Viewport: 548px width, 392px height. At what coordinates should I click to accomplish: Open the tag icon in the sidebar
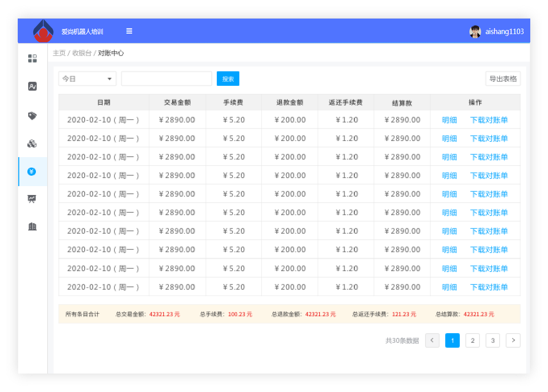click(x=32, y=116)
